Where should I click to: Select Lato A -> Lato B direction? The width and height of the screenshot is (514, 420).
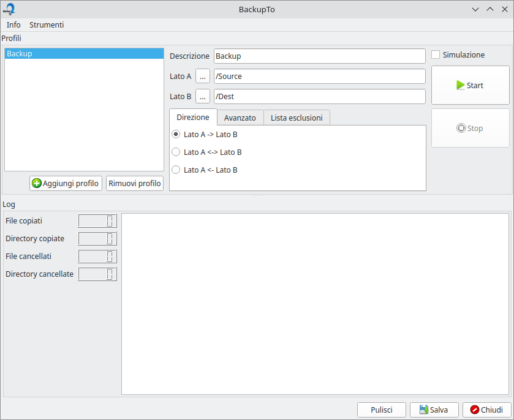pos(176,134)
